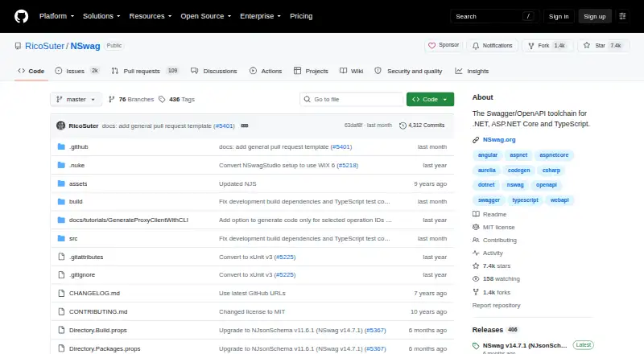Open docs/tutorials folder icon
Image resolution: width=644 pixels, height=354 pixels.
[x=61, y=220]
